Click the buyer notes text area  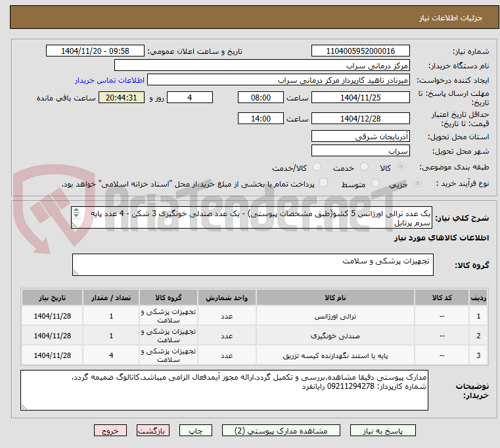(x=224, y=390)
